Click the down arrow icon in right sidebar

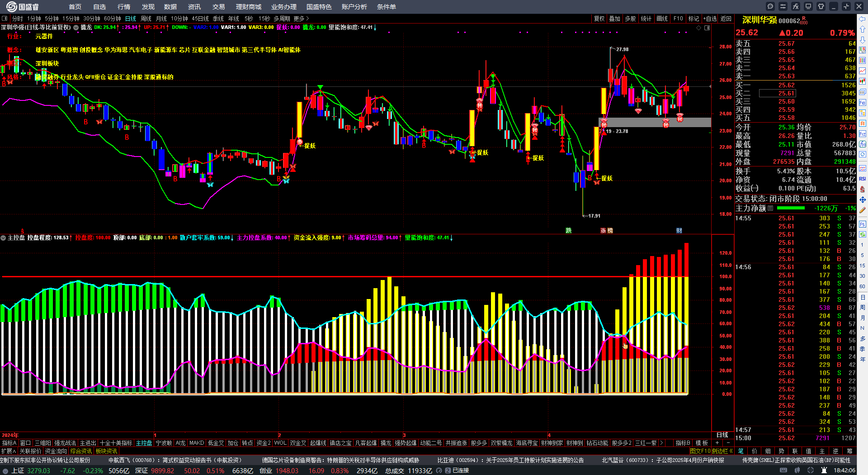pyautogui.click(x=863, y=40)
